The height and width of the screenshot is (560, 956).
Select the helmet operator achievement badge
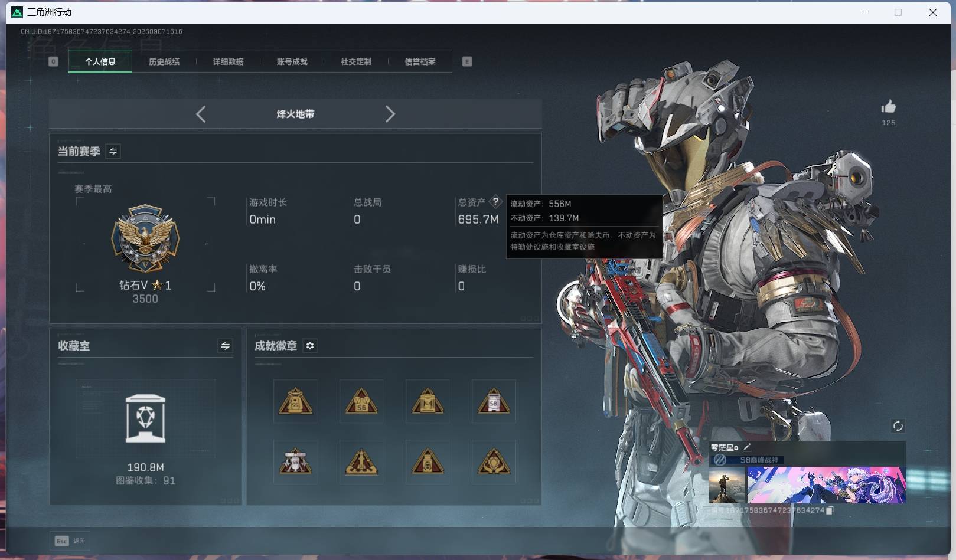pyautogui.click(x=428, y=461)
